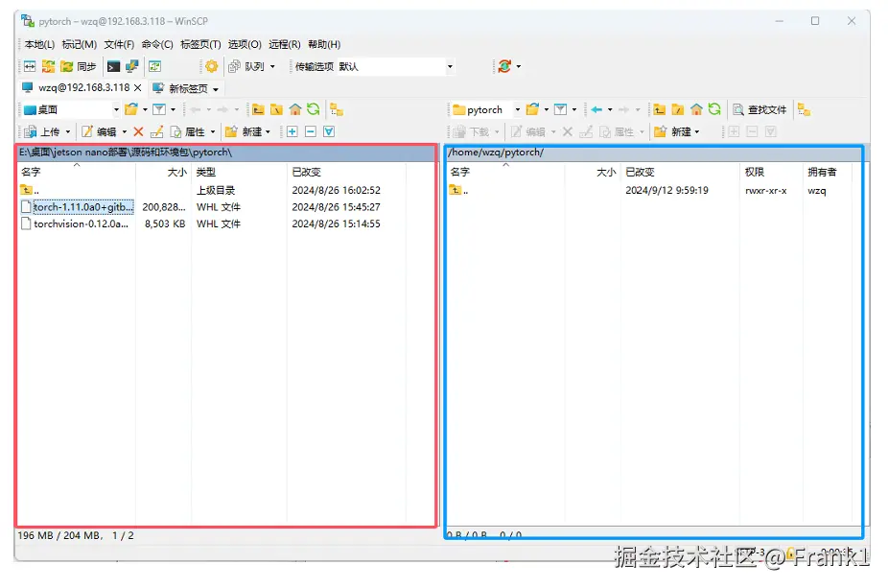Click the local 属性 properties button
888x588 pixels.
(189, 131)
